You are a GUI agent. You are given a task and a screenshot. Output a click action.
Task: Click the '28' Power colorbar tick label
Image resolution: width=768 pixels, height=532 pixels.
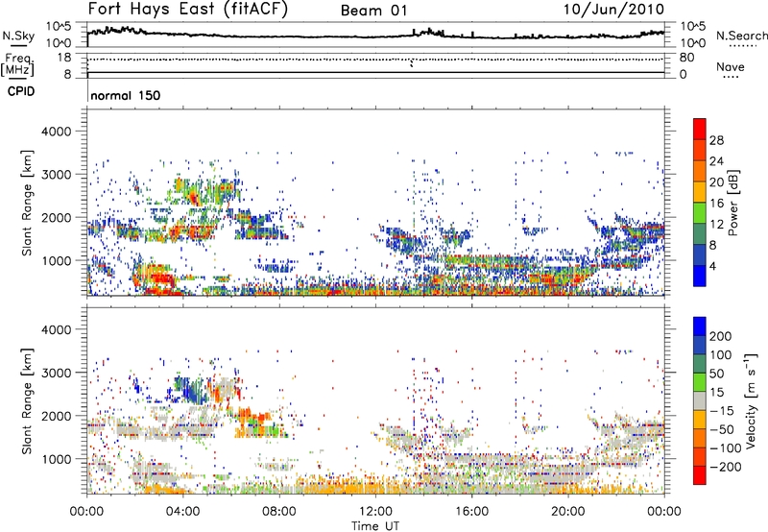[716, 140]
